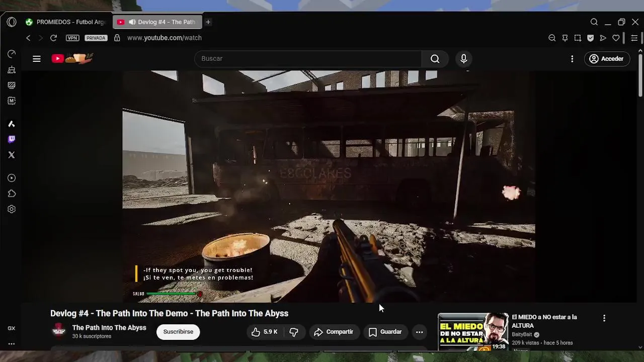Click The Path Into The Abyss channel avatar

click(59, 331)
